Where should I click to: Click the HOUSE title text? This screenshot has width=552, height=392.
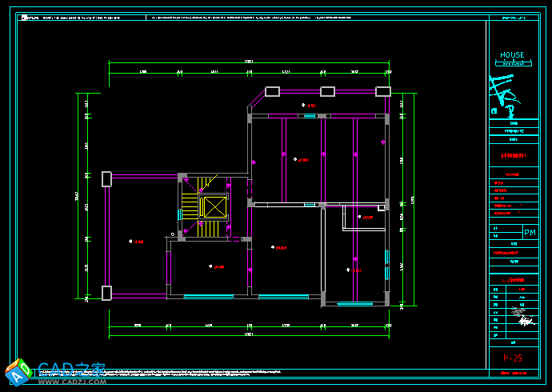512,55
